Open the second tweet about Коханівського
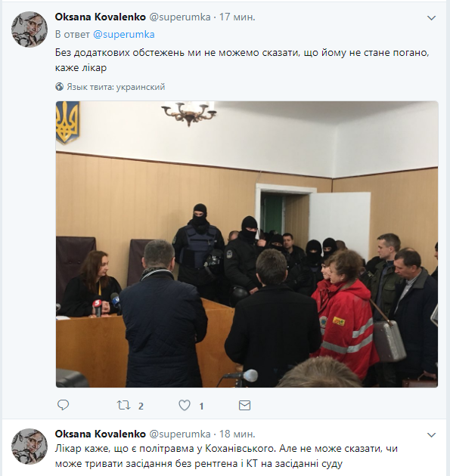 pos(226,456)
